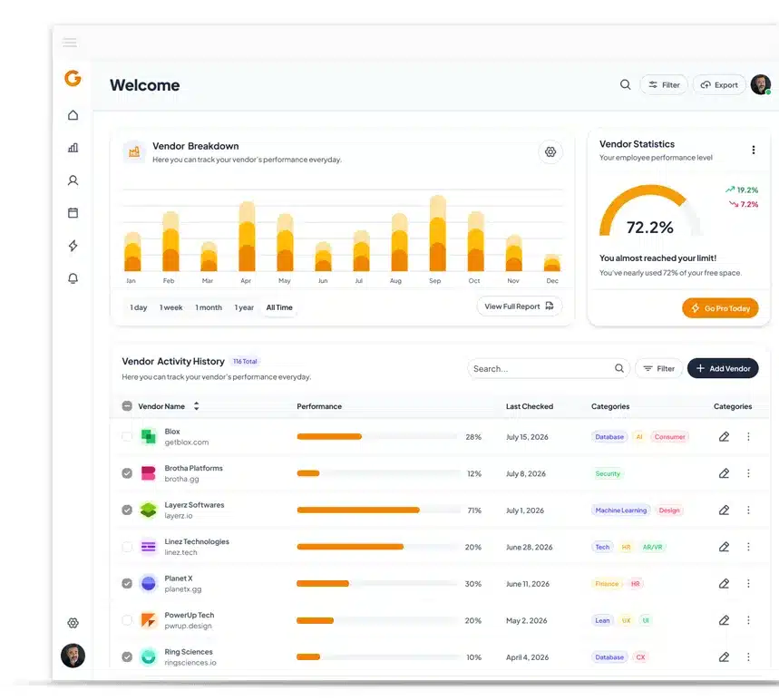
Task: Edit the Brotha Platforms row
Action: (x=724, y=473)
